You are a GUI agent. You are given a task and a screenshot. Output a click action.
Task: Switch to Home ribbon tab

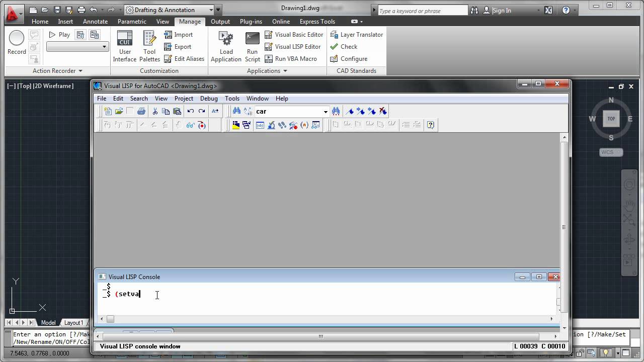40,22
